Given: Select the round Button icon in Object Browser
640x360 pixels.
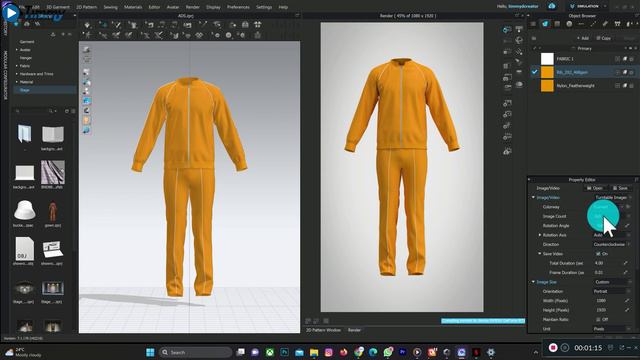Looking at the screenshot, I should tap(569, 24).
